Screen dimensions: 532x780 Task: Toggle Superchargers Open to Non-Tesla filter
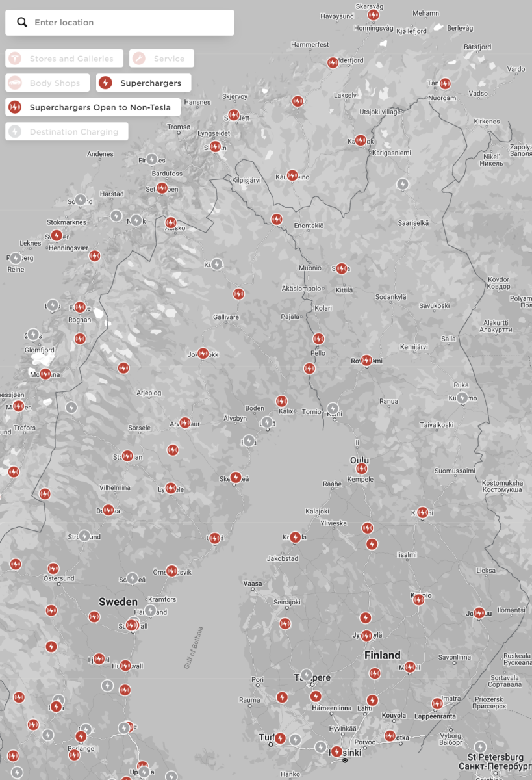pyautogui.click(x=93, y=107)
